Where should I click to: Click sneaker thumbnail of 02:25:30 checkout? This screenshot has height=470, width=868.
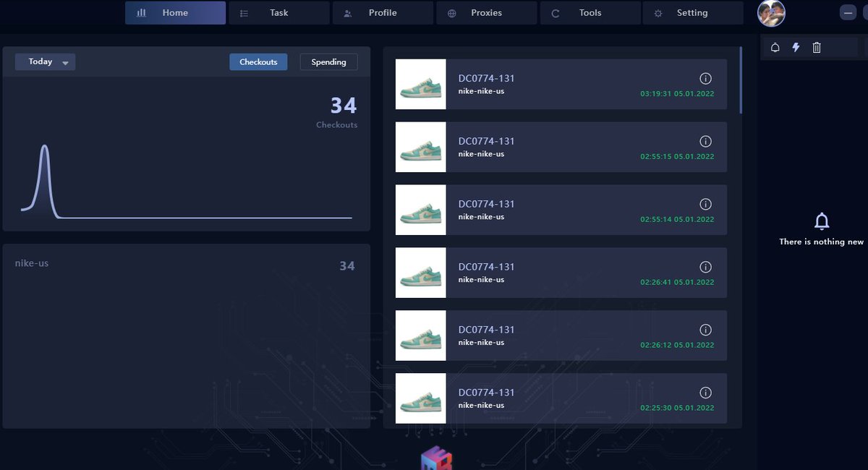coord(421,398)
